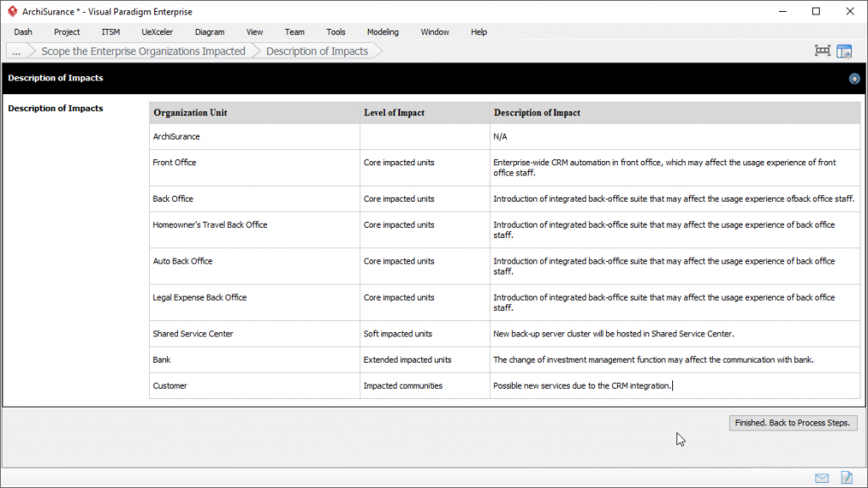
Task: Expand the breadcrumb ellipsis to show previous steps
Action: (16, 52)
